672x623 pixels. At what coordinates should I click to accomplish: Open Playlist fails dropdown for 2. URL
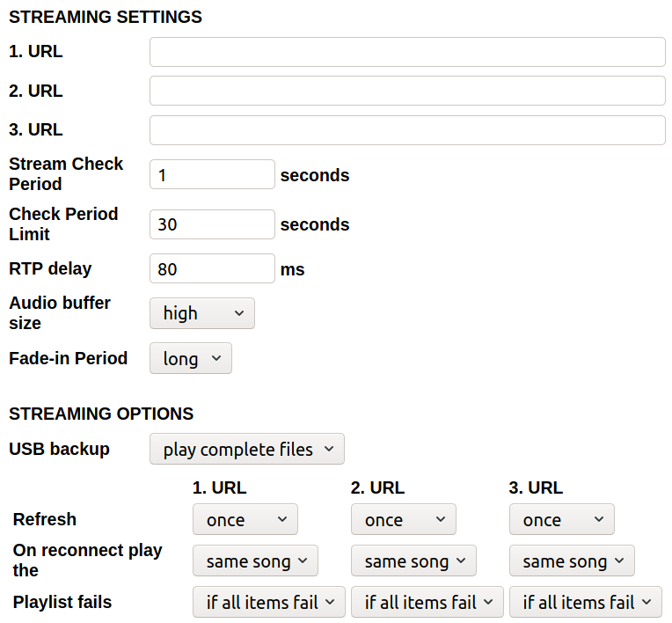tap(427, 602)
